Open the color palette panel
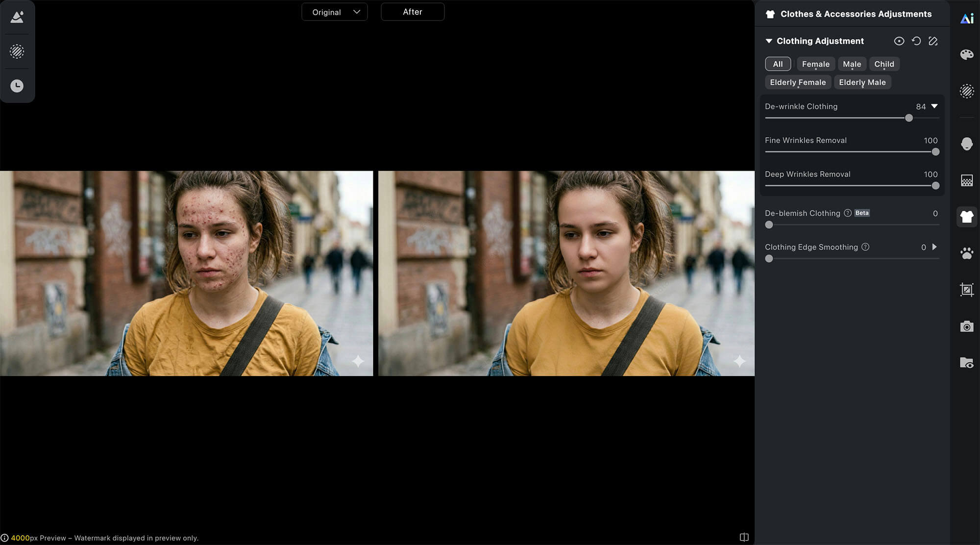This screenshot has height=545, width=980. click(967, 54)
